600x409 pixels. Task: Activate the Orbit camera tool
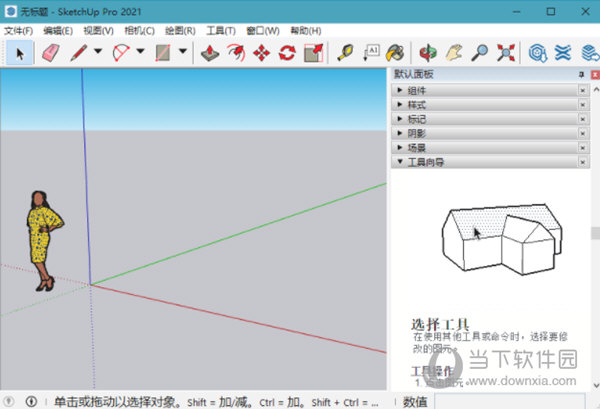pos(428,53)
